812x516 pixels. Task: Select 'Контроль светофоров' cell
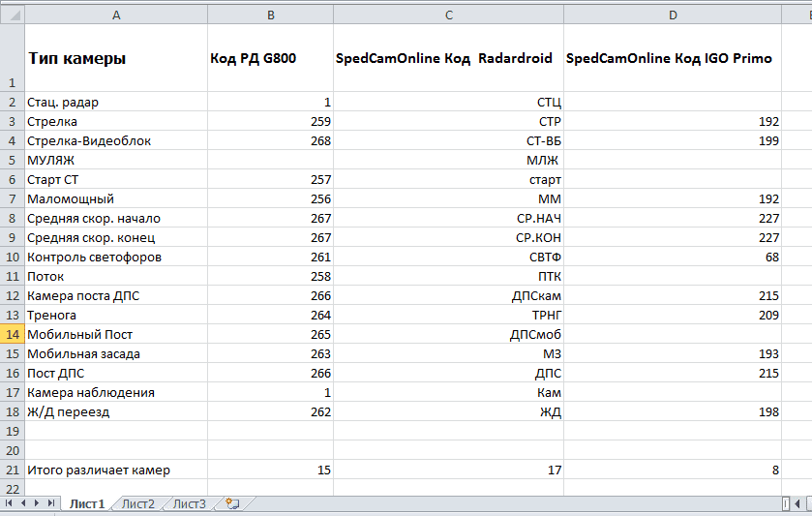pos(116,257)
